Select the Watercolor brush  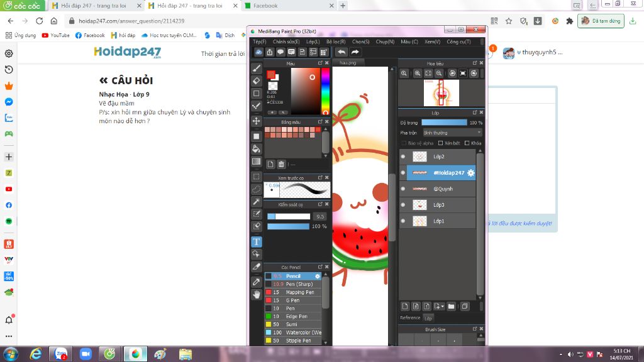(x=293, y=332)
